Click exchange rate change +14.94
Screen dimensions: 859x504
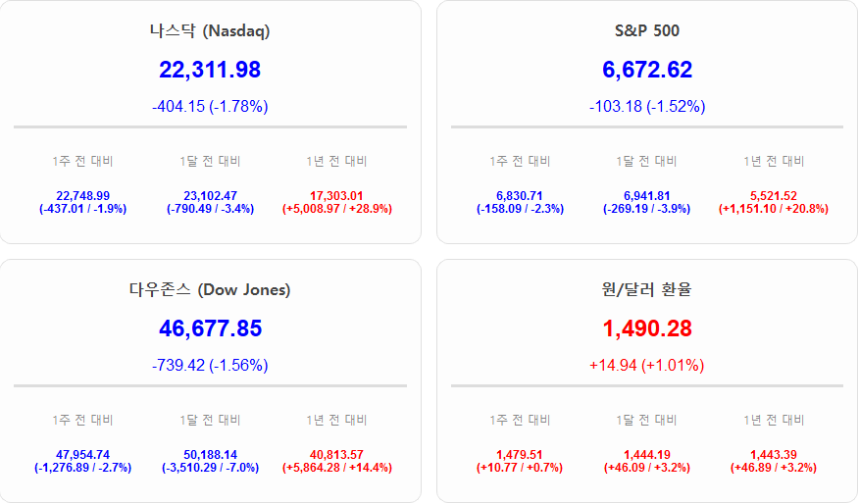click(x=646, y=365)
